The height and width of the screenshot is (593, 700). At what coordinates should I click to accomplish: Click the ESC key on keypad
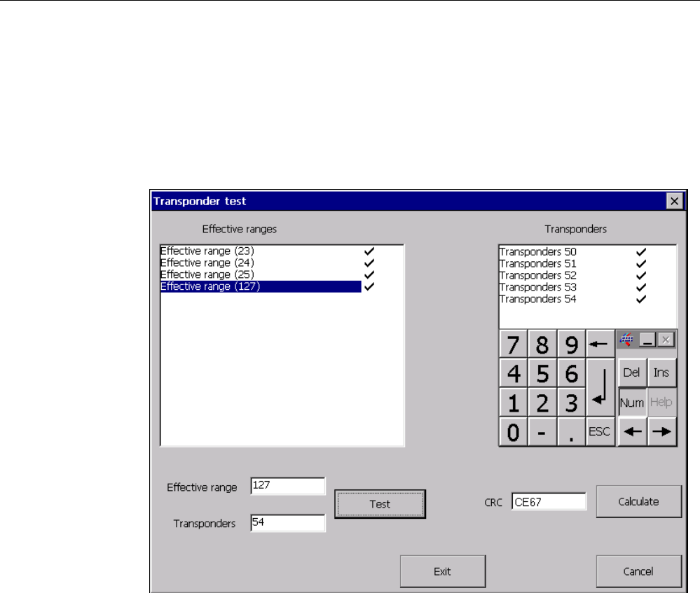601,431
